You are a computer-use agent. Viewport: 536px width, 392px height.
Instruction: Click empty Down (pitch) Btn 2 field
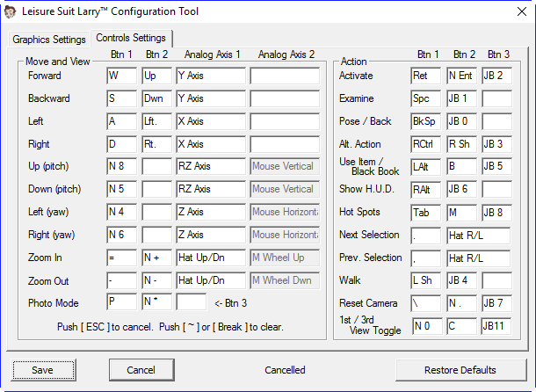[x=157, y=189]
